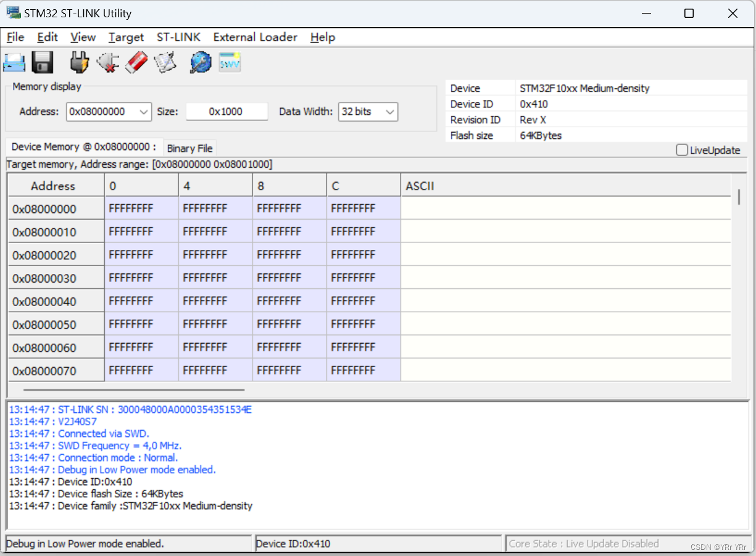
Task: Click the ASCII column header
Action: coord(566,186)
